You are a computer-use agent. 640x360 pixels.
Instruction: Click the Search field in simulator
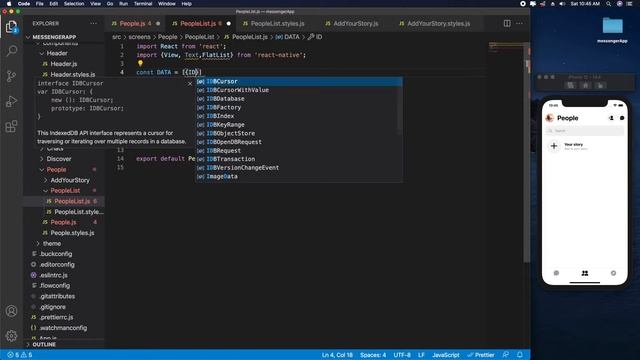pyautogui.click(x=584, y=131)
